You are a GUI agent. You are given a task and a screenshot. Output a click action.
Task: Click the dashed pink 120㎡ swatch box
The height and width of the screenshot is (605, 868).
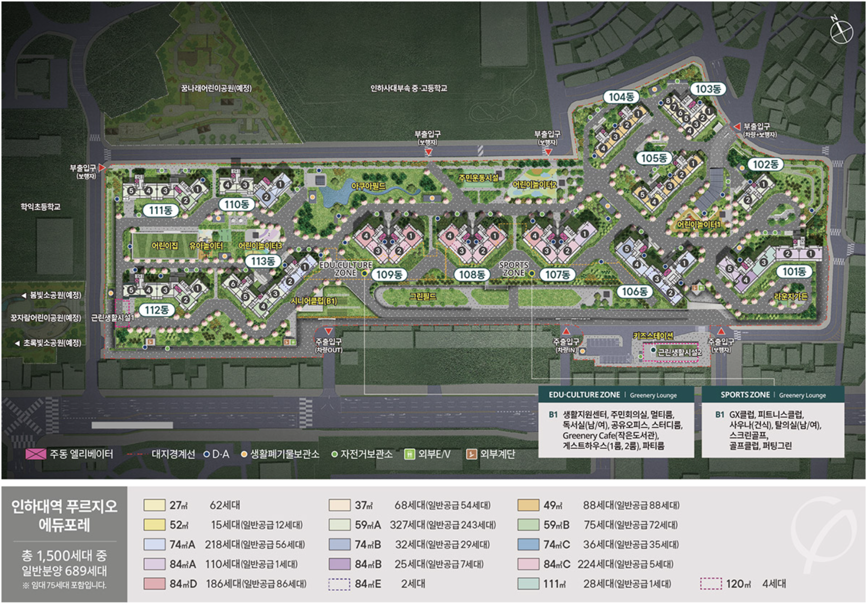pyautogui.click(x=711, y=584)
